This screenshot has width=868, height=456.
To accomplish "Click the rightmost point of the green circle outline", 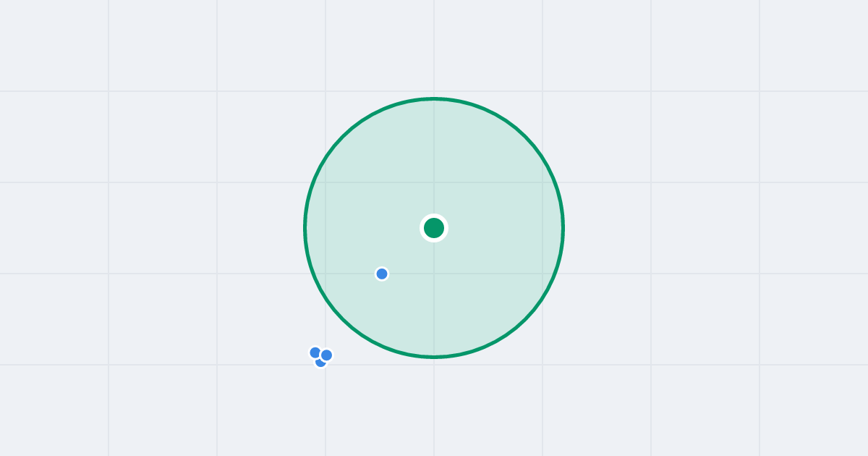I will [x=563, y=228].
